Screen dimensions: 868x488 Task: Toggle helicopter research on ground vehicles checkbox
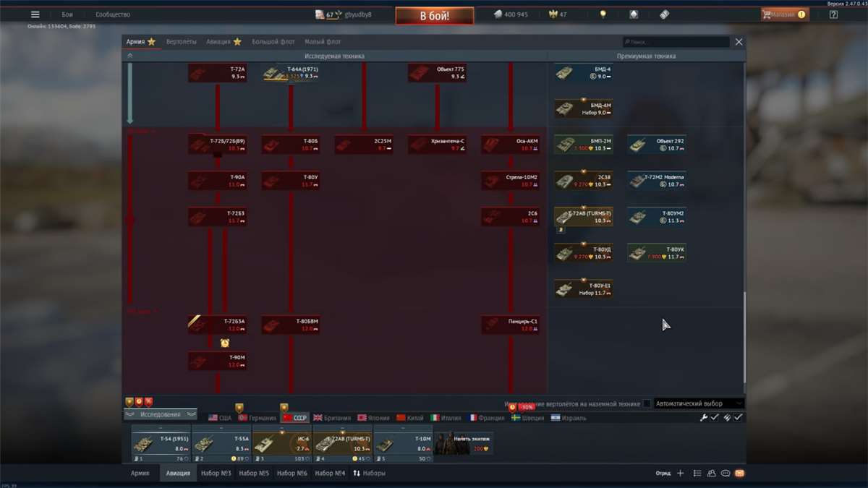pos(647,403)
